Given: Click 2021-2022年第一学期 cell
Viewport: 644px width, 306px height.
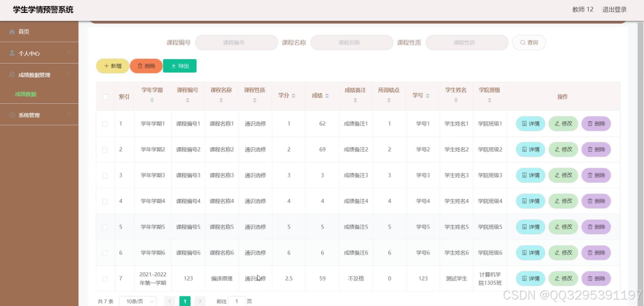Looking at the screenshot, I should click(x=153, y=279).
